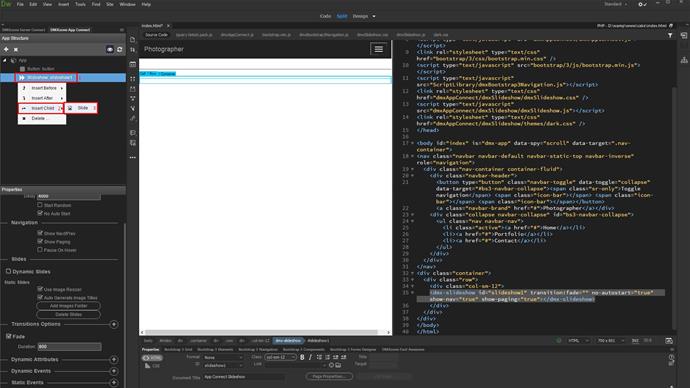Select the Source Code file tab
690x388 pixels.
point(156,35)
